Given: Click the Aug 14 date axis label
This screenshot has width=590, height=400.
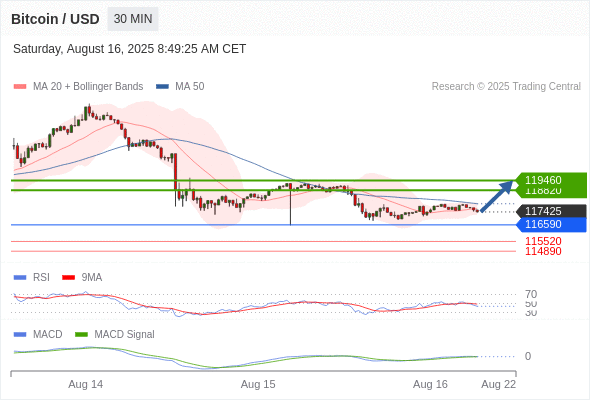Looking at the screenshot, I should [85, 384].
